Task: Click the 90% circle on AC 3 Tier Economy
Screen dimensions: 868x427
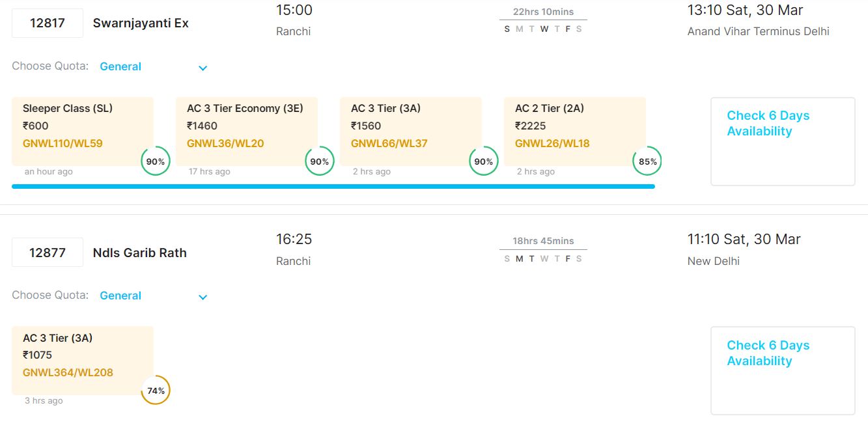Action: [320, 161]
